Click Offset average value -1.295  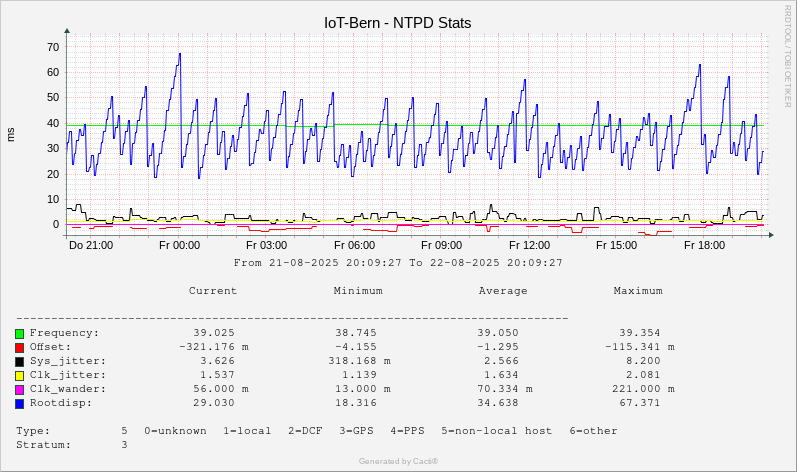click(x=498, y=347)
